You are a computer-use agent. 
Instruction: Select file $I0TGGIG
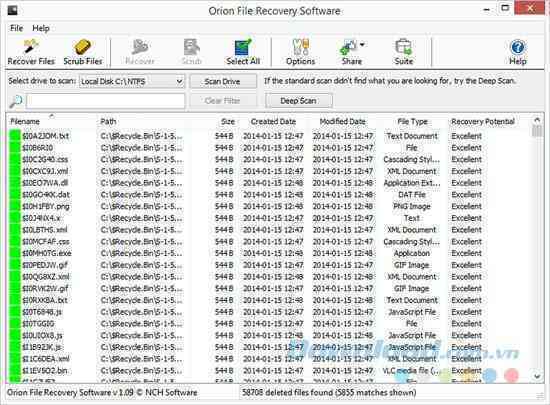tap(38, 324)
